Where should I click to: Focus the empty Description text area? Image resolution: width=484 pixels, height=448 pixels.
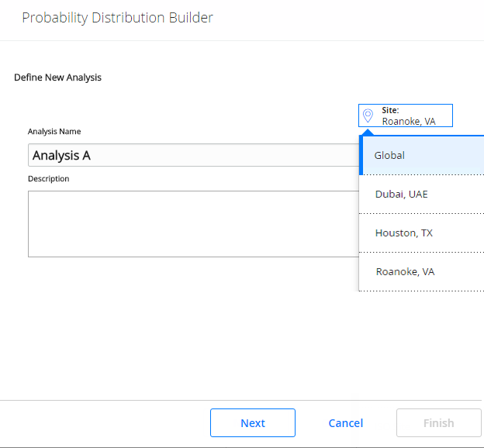pos(194,224)
